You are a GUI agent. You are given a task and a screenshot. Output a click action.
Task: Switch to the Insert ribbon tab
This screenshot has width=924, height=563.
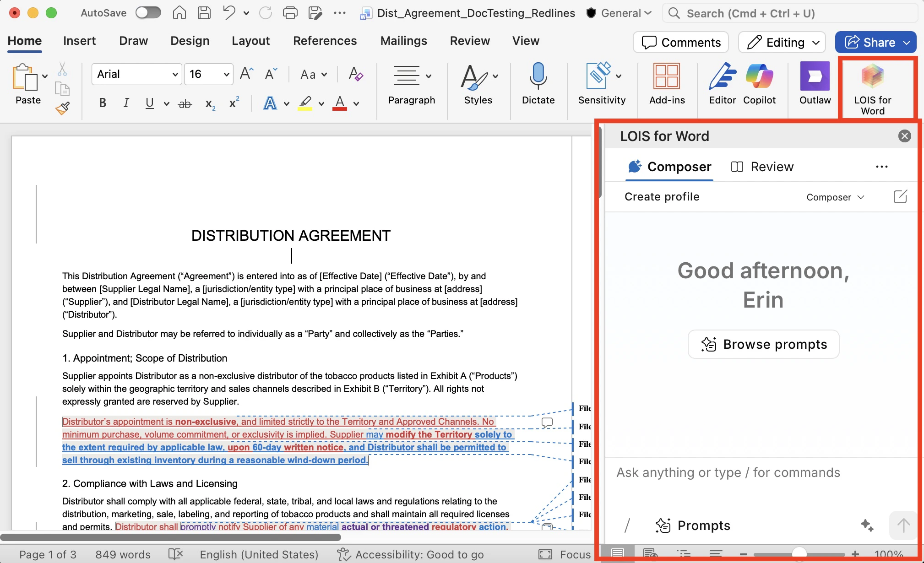coord(79,41)
